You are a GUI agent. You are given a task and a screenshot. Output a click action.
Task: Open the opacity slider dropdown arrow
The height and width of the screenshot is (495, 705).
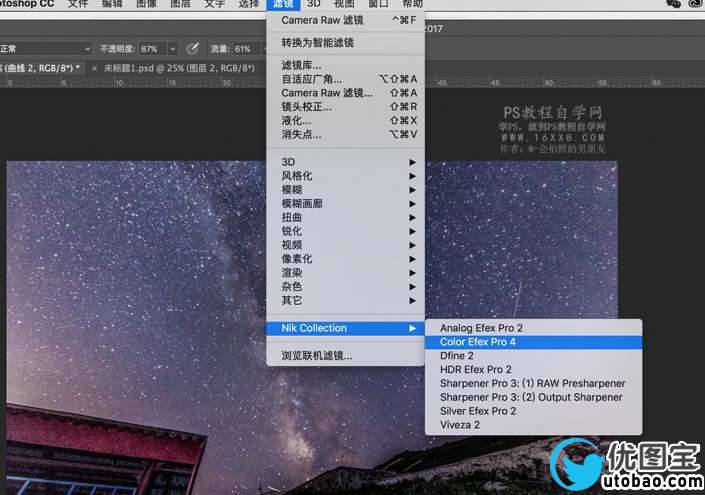coord(172,49)
